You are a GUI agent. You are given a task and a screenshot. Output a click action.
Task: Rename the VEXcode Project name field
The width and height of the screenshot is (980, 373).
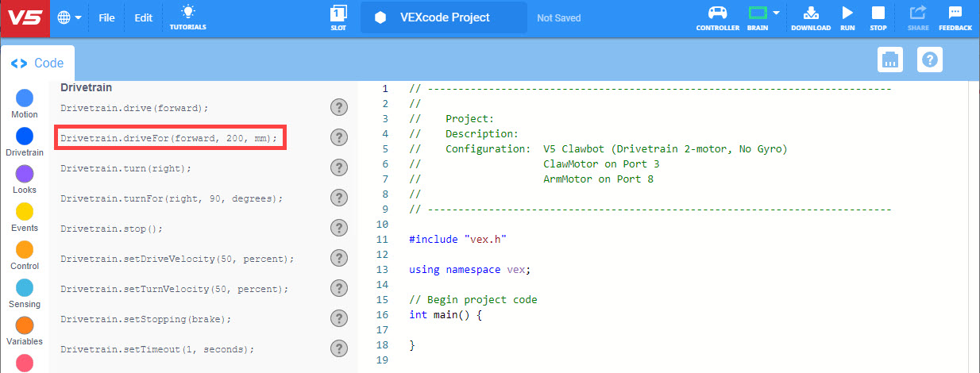point(443,17)
